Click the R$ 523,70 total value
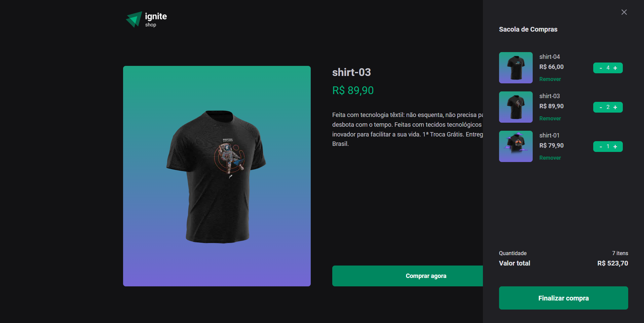Image resolution: width=644 pixels, height=323 pixels. (x=612, y=263)
